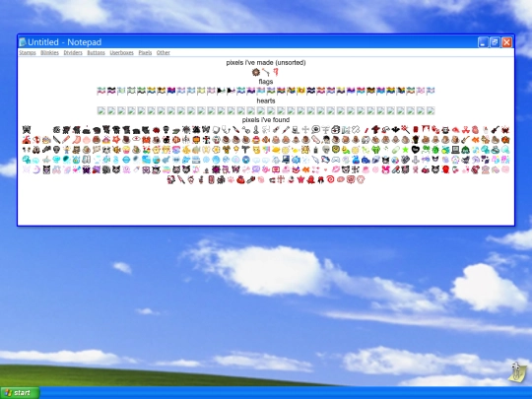Click the 'hearts' heading text
532x399 pixels.
click(x=266, y=100)
